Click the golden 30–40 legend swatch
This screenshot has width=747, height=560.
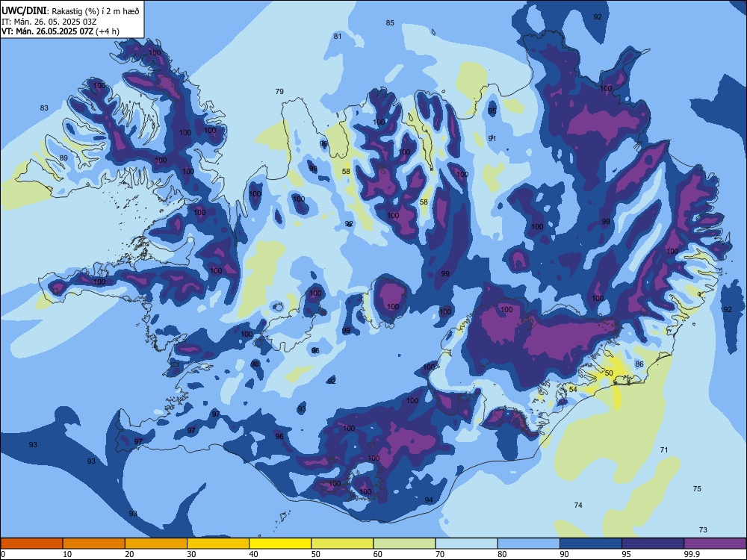coord(218,544)
